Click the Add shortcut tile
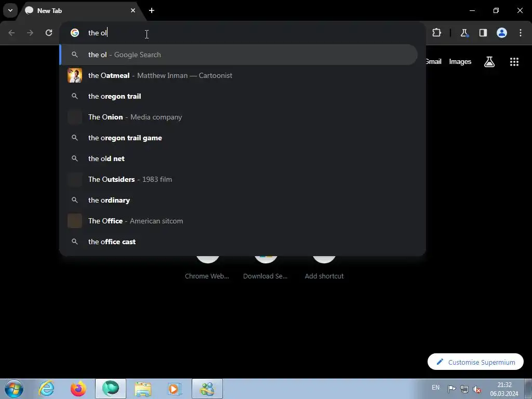 pos(324,268)
